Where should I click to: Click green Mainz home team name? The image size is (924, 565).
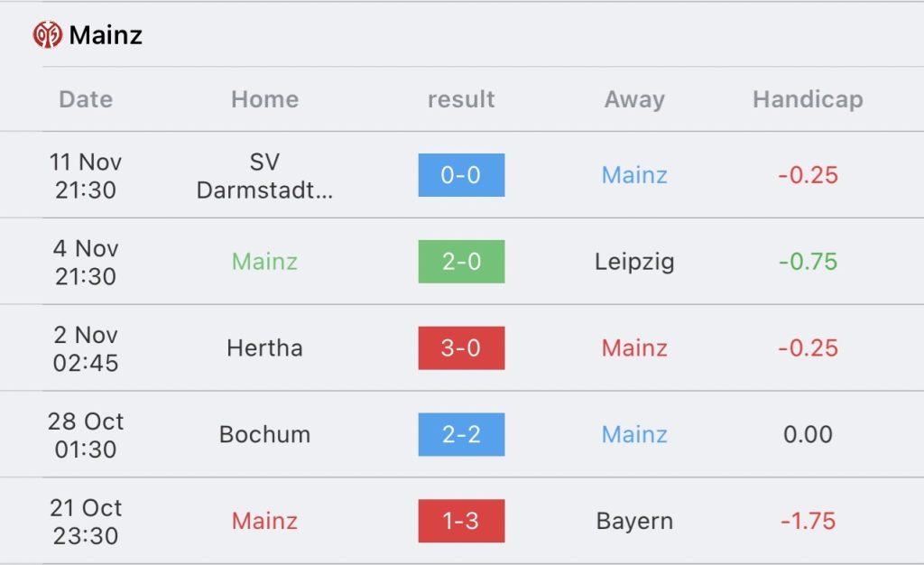click(264, 262)
